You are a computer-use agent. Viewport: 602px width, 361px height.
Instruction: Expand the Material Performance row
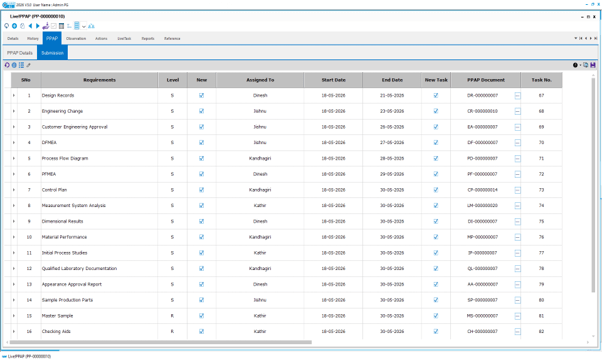pos(14,237)
